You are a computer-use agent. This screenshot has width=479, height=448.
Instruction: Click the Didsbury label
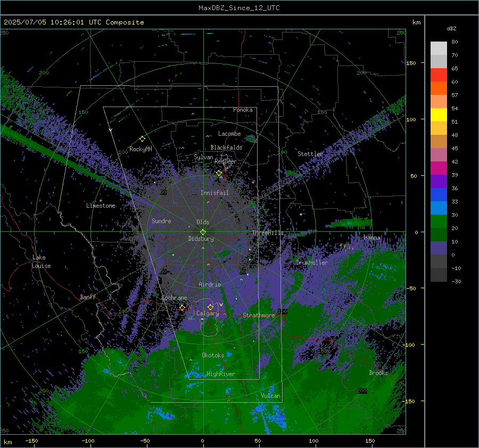[x=201, y=239]
